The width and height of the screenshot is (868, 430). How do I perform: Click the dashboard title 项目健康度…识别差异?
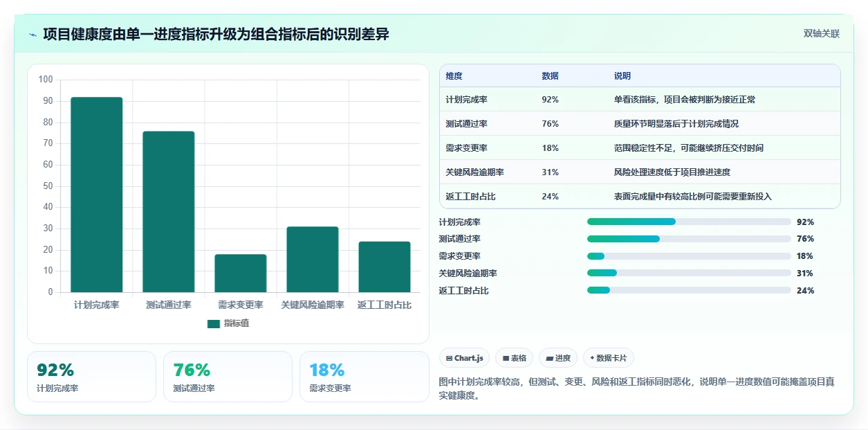(216, 34)
